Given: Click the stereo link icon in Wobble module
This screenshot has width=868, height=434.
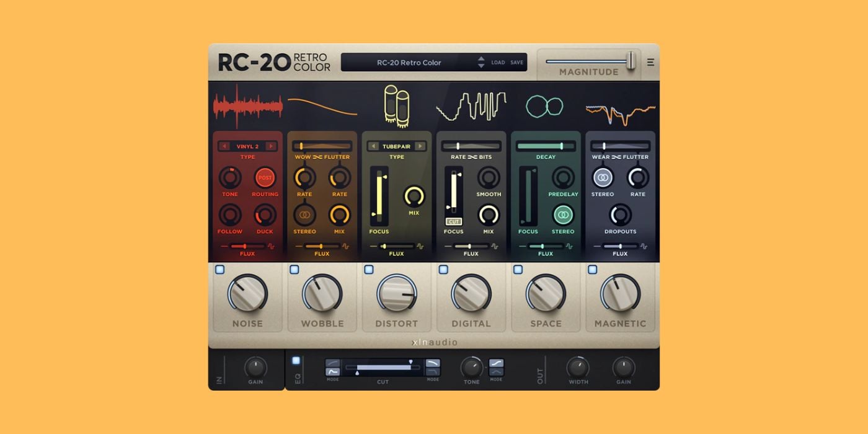Looking at the screenshot, I should (x=304, y=213).
